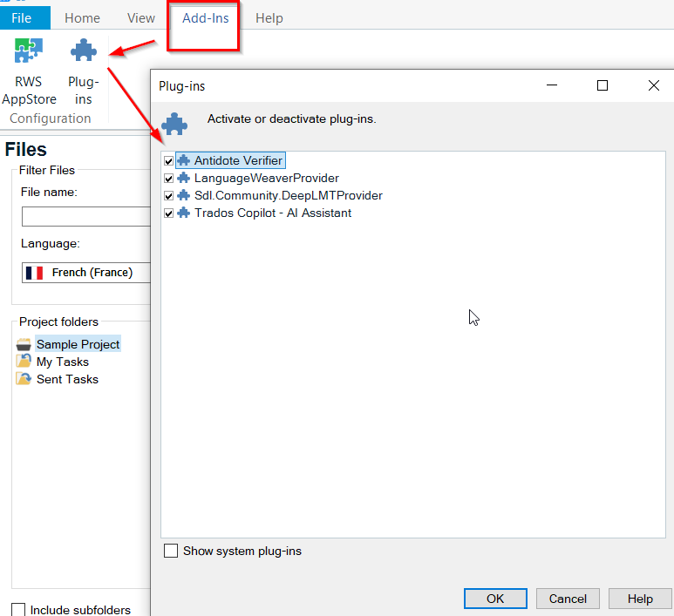Select My Tasks folder

[x=62, y=362]
